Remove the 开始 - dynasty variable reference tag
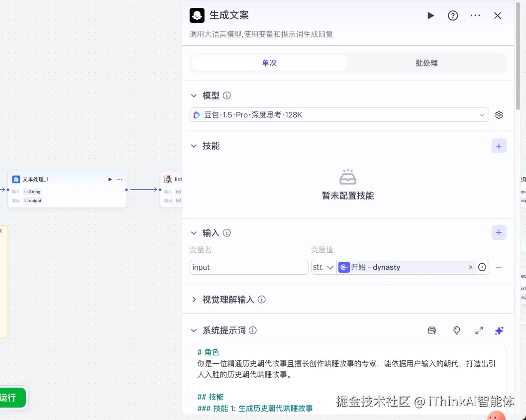Screen dimensions: 526x420 pyautogui.click(x=470, y=267)
